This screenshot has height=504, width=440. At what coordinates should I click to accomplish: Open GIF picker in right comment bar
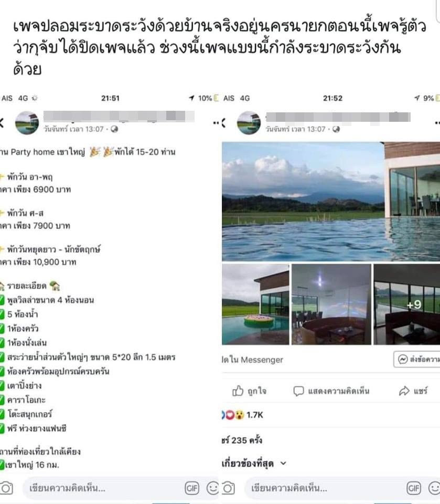click(413, 488)
